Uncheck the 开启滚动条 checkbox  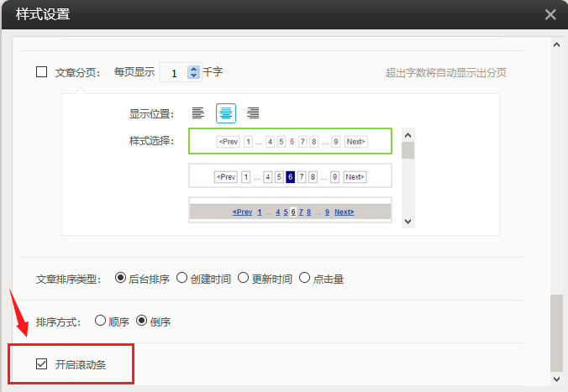[41, 364]
